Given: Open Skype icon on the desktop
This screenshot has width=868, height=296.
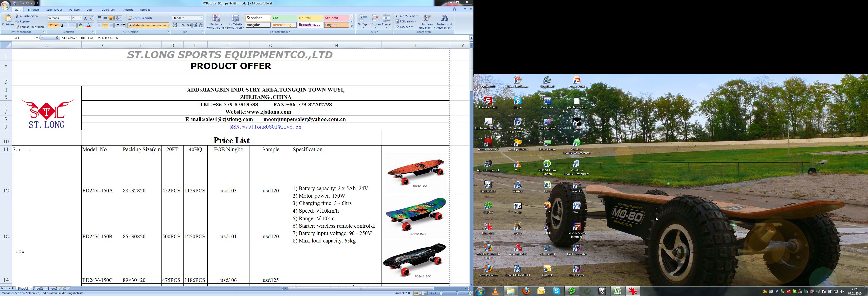Looking at the screenshot, I should (518, 103).
